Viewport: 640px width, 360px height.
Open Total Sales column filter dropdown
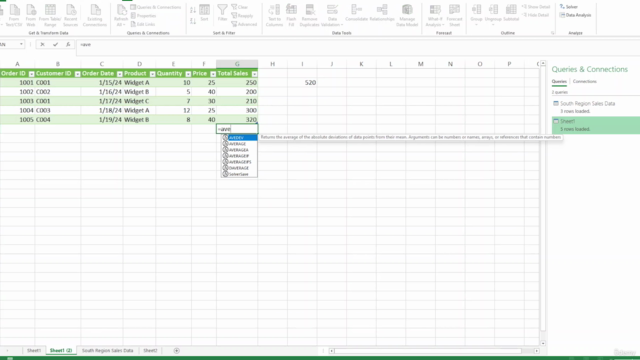(254, 74)
